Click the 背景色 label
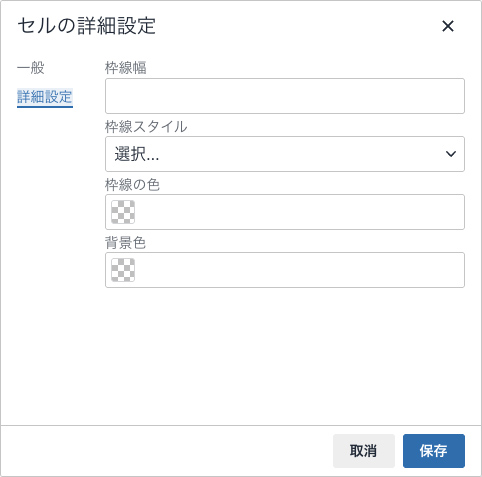Screen dimensions: 482x477 [125, 243]
